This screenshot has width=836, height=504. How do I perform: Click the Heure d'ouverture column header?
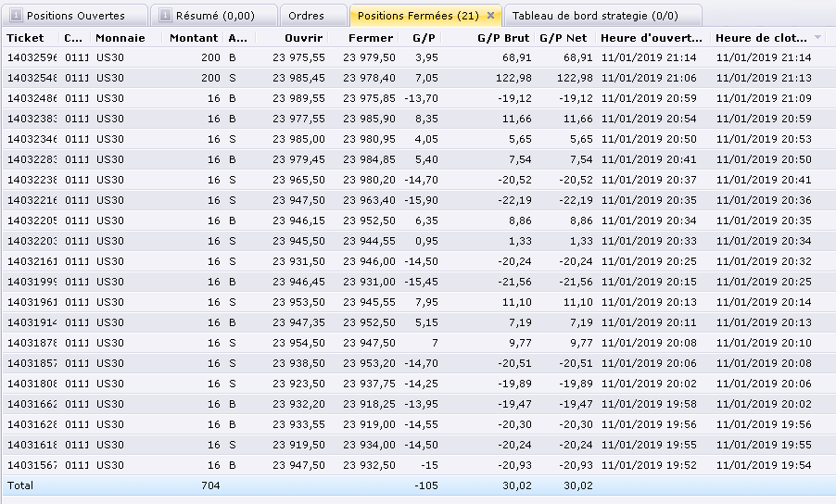point(651,38)
